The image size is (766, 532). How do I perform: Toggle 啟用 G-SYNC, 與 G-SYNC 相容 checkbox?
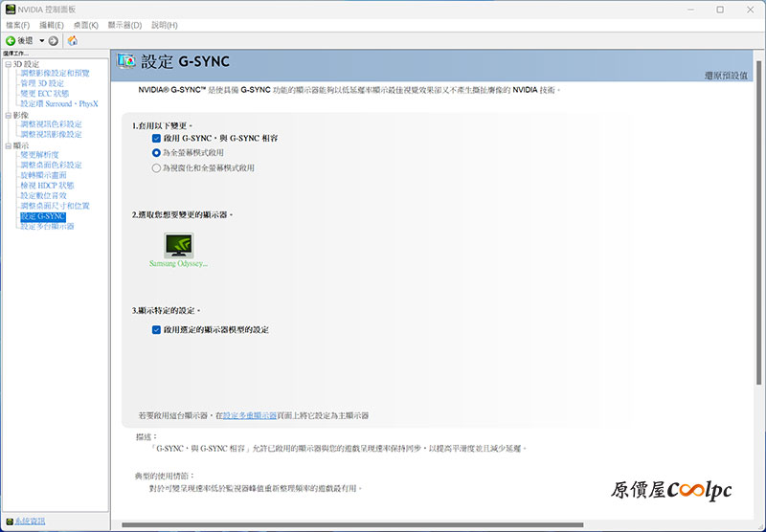pyautogui.click(x=156, y=138)
